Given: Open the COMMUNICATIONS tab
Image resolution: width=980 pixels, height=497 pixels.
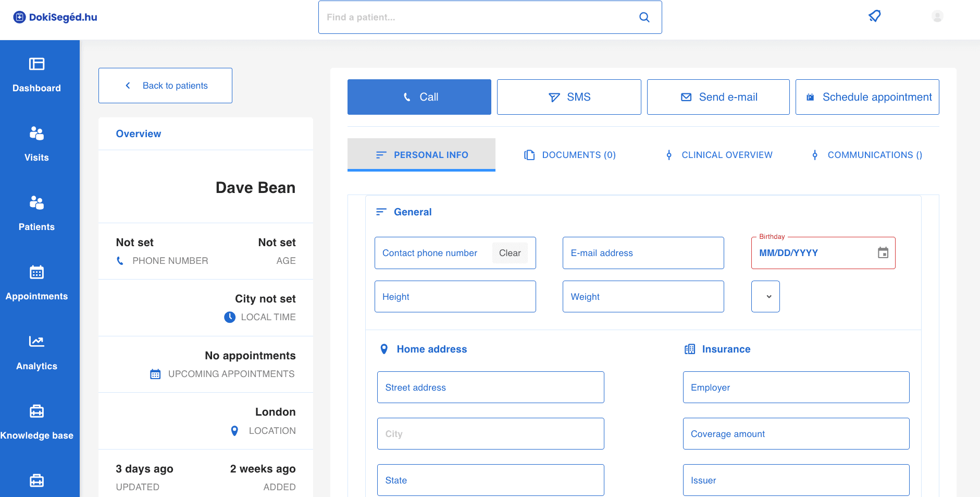Looking at the screenshot, I should pos(867,155).
